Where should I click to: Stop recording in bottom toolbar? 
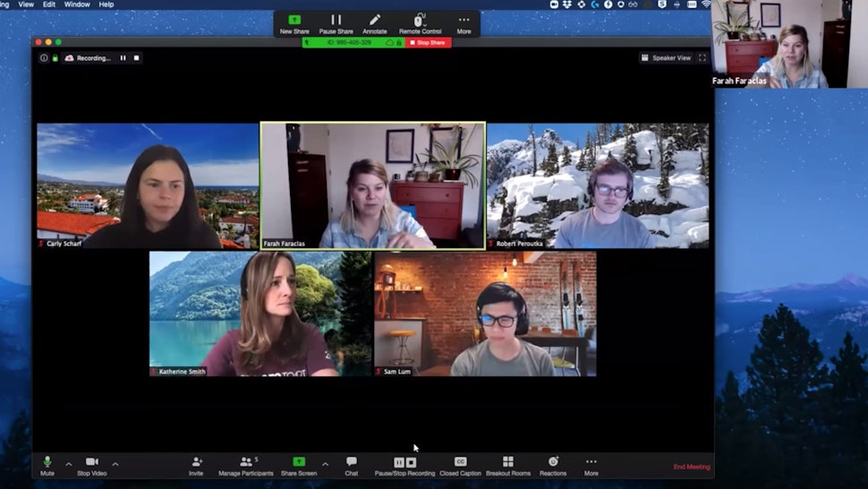click(x=411, y=462)
